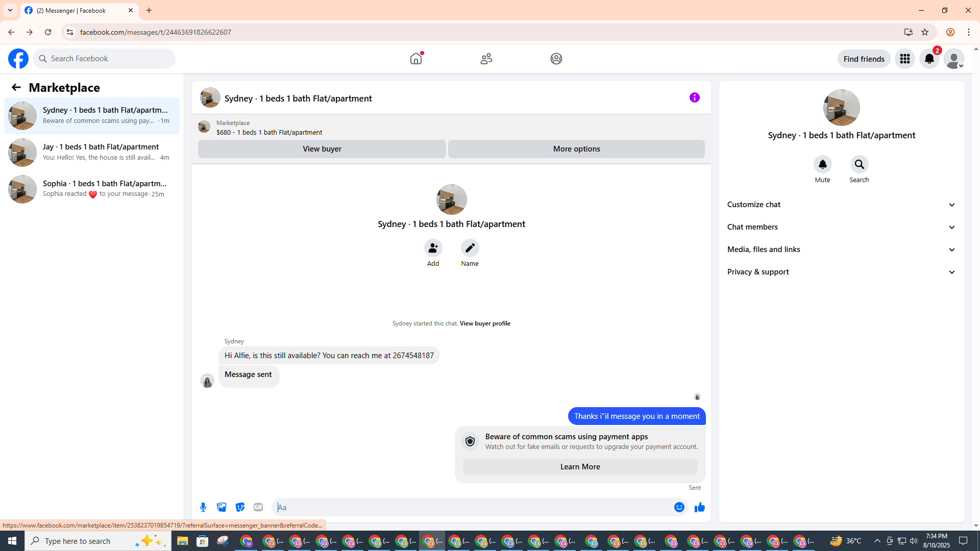Expand the Customize chat section
This screenshot has height=551, width=980.
[x=841, y=205]
